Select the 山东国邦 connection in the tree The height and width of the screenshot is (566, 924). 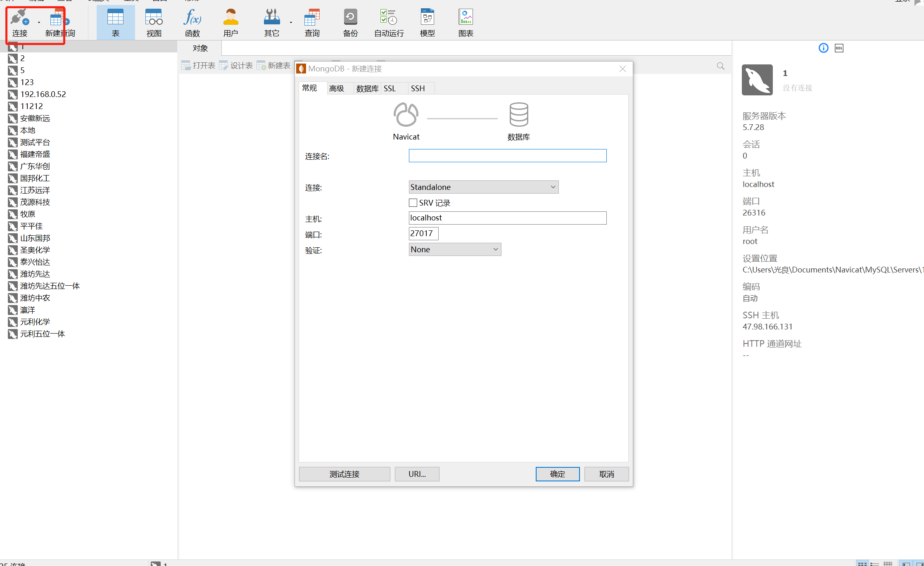35,238
